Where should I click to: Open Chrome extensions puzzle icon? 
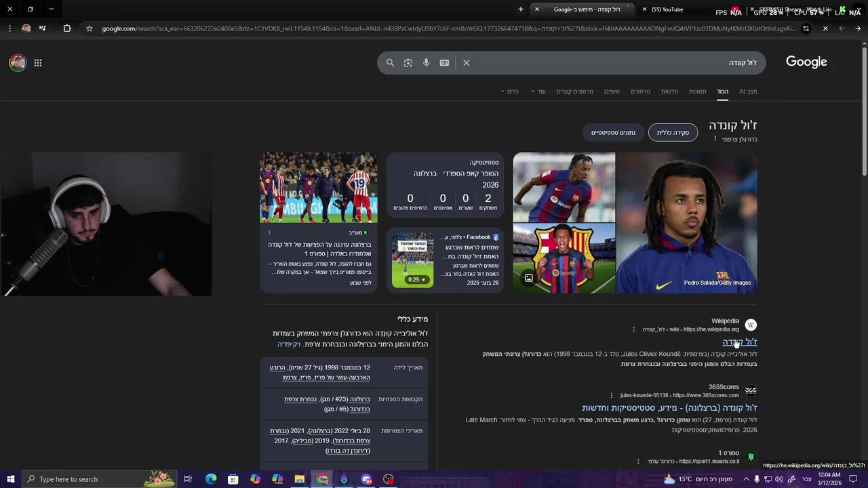coord(66,28)
